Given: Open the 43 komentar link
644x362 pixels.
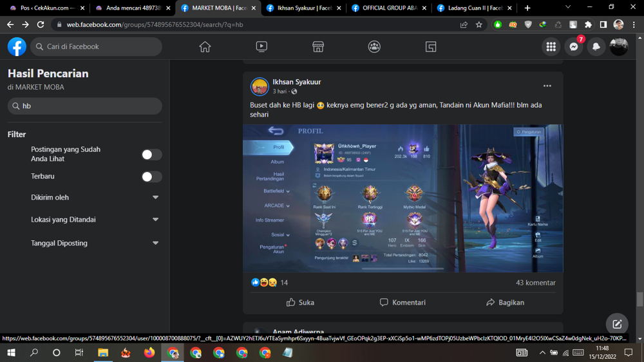Looking at the screenshot, I should click(536, 283).
